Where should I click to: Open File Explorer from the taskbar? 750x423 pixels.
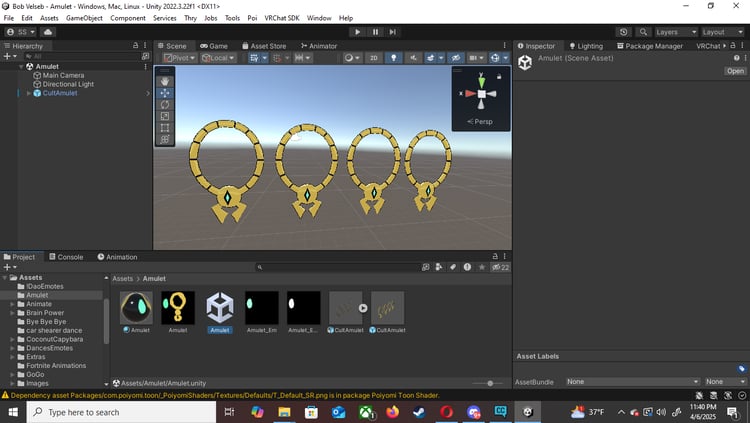click(284, 412)
